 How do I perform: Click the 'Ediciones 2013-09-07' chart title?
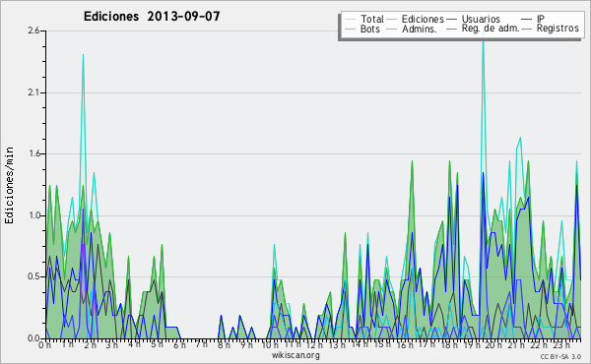click(152, 17)
